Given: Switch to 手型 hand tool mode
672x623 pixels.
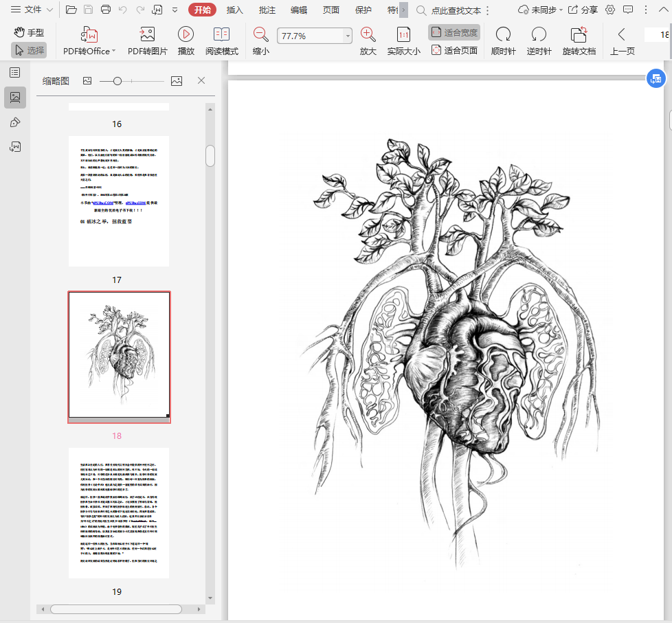Looking at the screenshot, I should click(x=29, y=32).
